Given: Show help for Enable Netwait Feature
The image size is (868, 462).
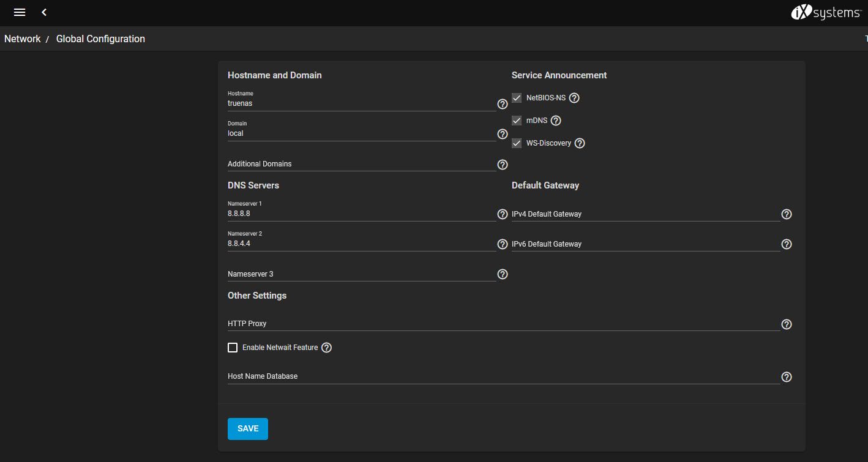Looking at the screenshot, I should point(326,348).
